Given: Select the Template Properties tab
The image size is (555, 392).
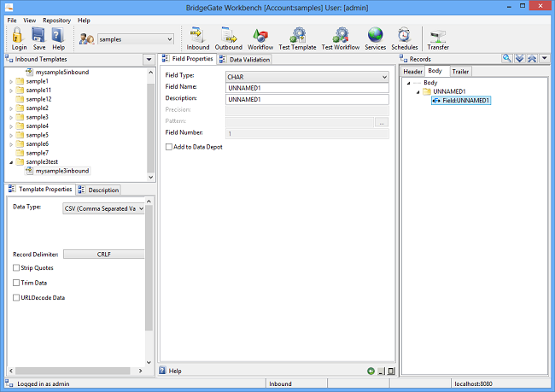Looking at the screenshot, I should [x=40, y=189].
